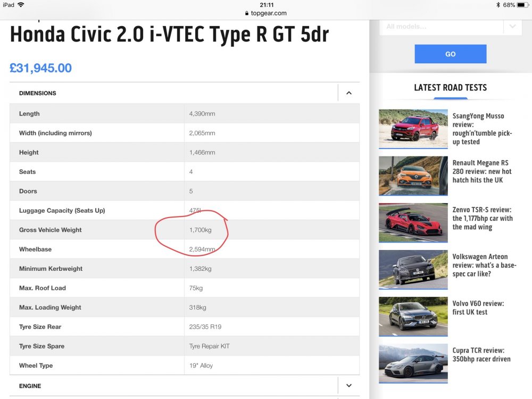This screenshot has height=399, width=532.
Task: Tap the topgear.com address bar
Action: tap(265, 13)
